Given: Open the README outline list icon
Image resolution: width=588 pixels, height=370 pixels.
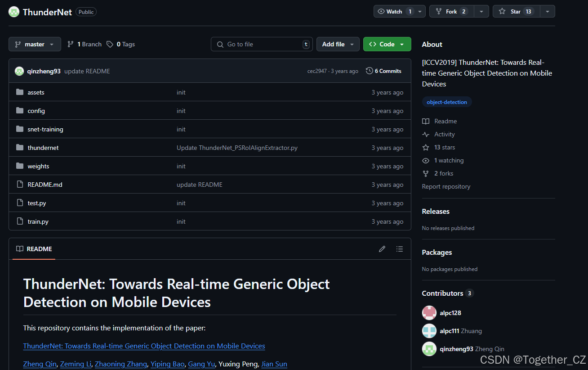Looking at the screenshot, I should point(399,248).
